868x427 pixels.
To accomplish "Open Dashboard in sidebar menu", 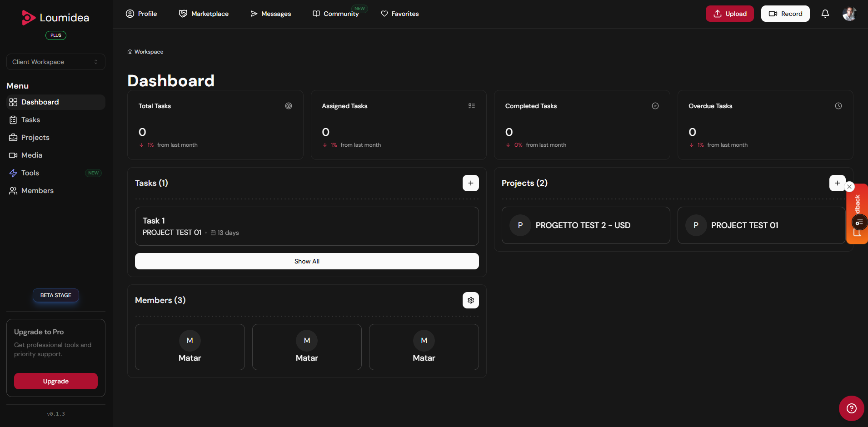I will (x=56, y=102).
